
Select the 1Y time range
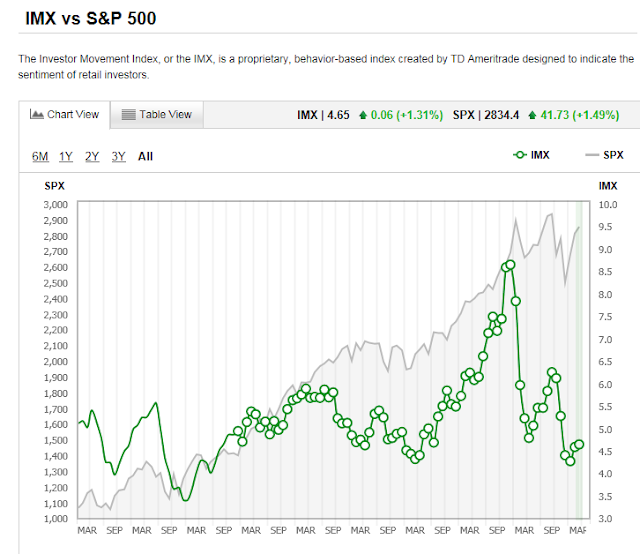(66, 156)
